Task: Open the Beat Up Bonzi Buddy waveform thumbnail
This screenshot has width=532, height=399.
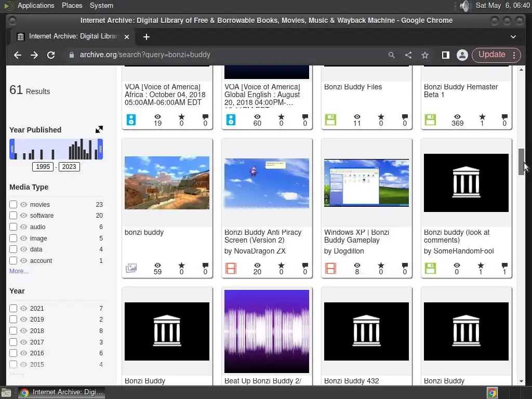Action: pos(267,331)
